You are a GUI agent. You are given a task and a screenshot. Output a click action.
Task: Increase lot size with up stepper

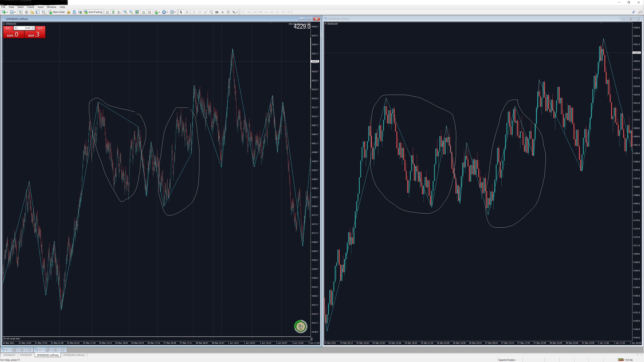(33, 28)
